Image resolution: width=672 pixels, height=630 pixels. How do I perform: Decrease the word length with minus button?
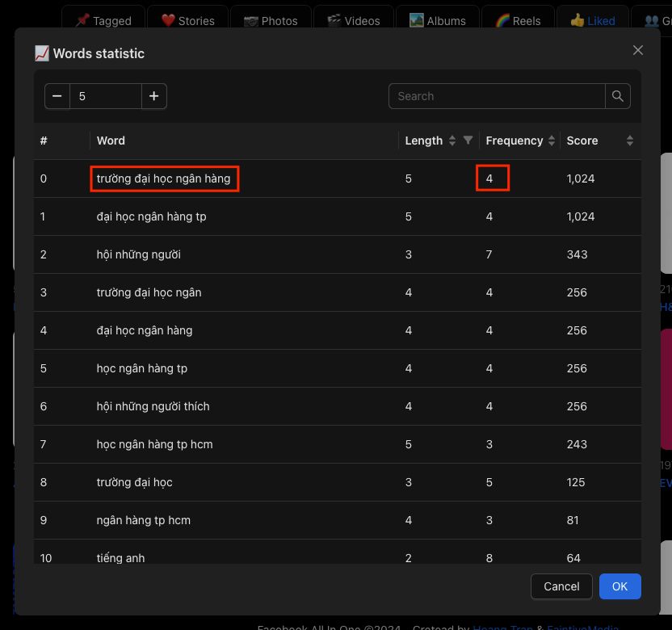[x=57, y=96]
